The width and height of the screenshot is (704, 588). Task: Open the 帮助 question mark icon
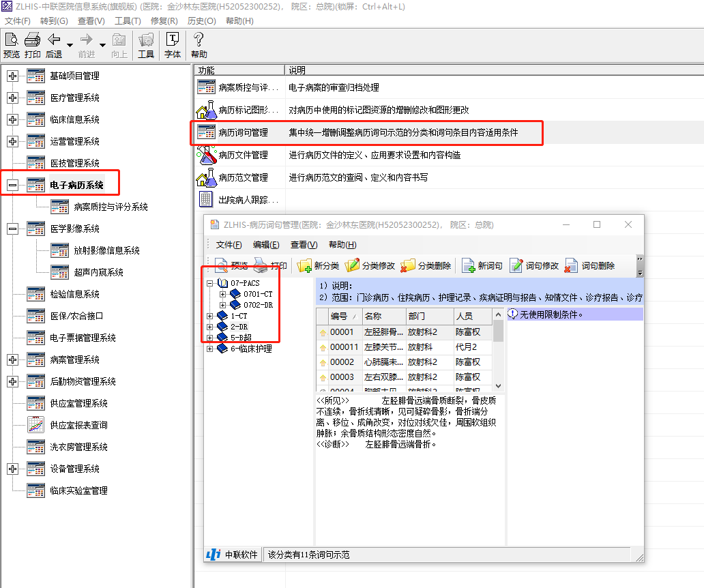[x=199, y=40]
